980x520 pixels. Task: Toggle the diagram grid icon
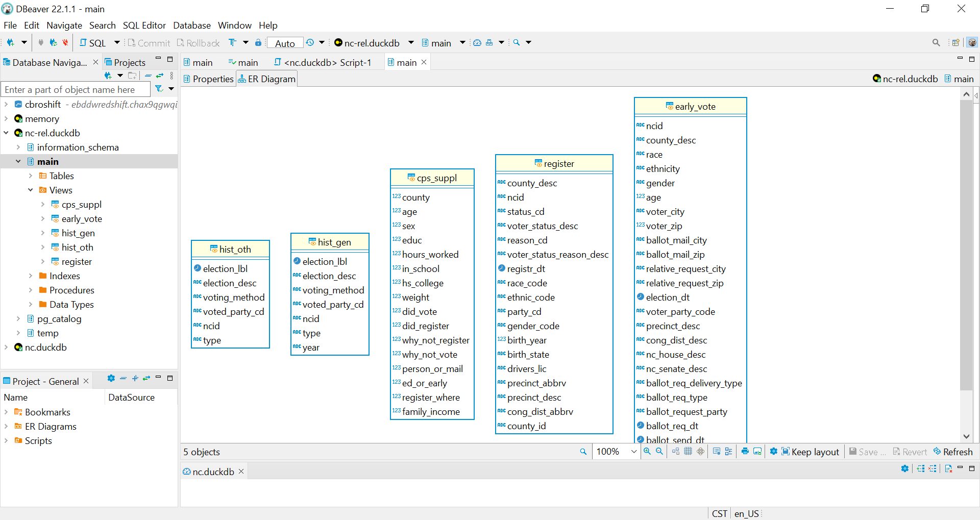688,451
